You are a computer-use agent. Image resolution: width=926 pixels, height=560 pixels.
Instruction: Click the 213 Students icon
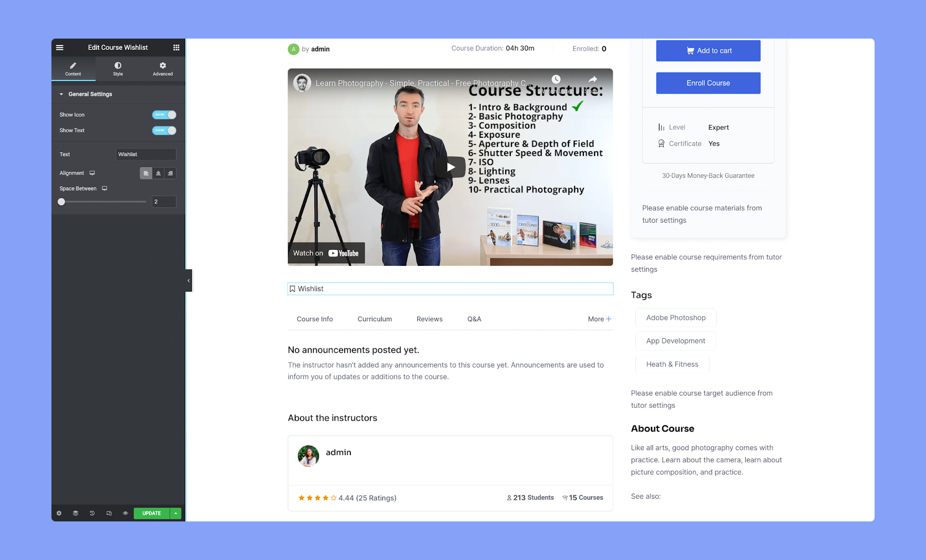[509, 498]
